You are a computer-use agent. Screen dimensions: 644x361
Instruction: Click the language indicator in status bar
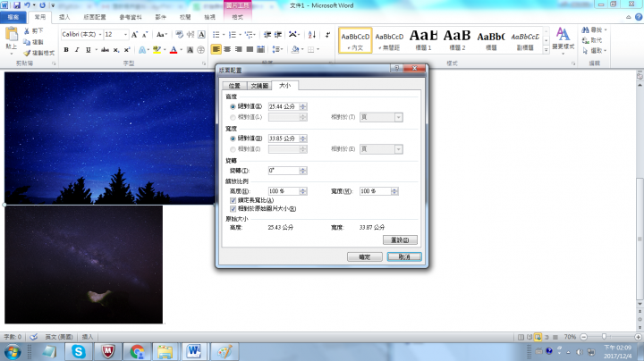pos(59,337)
